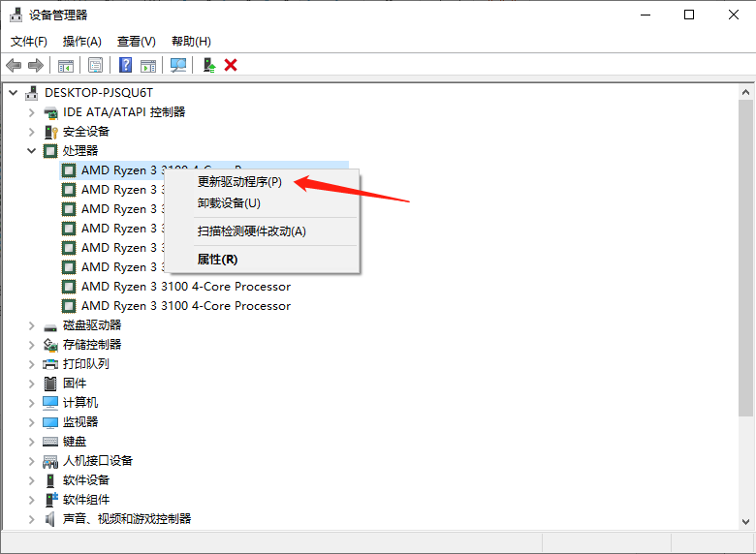Click the Device Manager title bar icon
756x554 pixels.
tap(16, 15)
